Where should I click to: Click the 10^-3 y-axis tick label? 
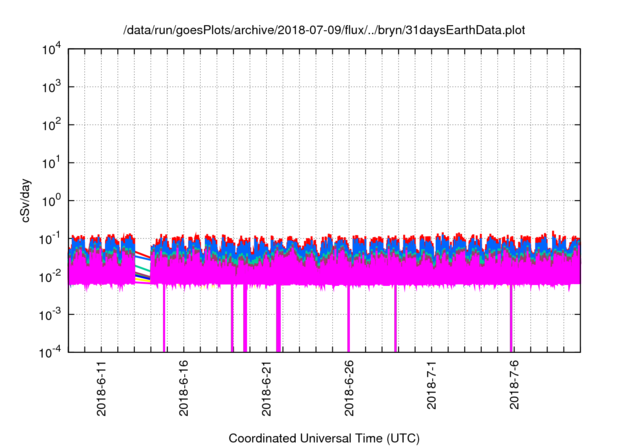49,314
